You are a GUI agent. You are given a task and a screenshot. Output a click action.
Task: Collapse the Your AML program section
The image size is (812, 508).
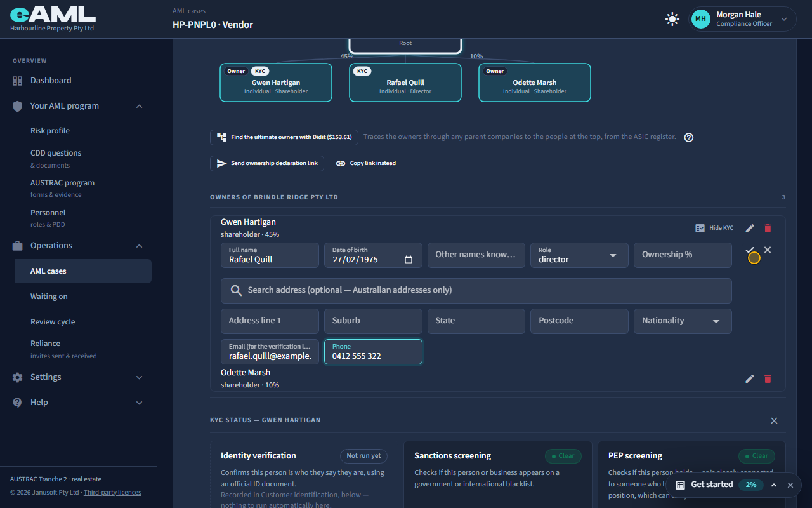click(139, 106)
